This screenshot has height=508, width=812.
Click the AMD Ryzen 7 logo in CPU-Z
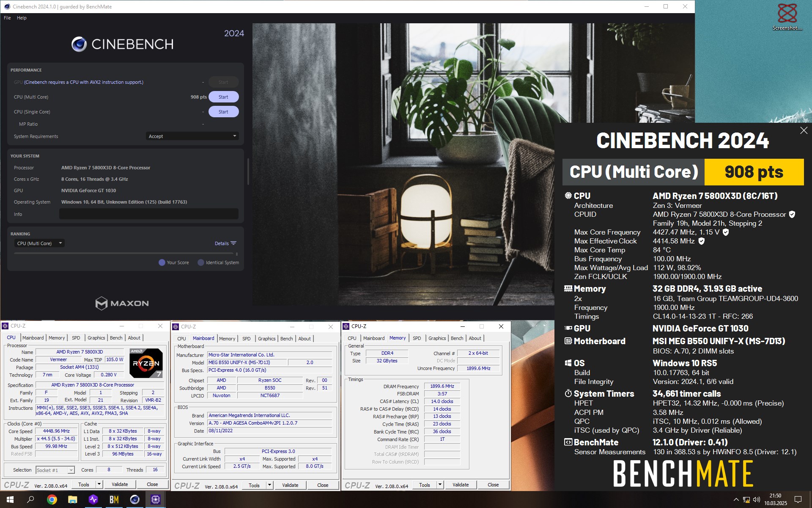click(x=146, y=363)
